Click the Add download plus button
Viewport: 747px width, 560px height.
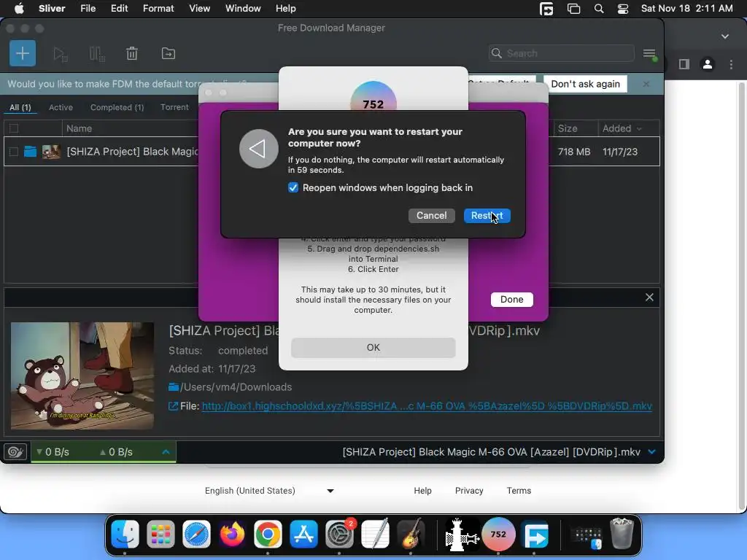(x=23, y=53)
